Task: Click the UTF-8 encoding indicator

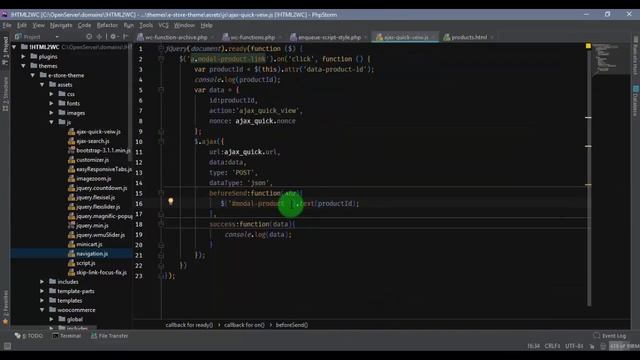Action: point(574,346)
